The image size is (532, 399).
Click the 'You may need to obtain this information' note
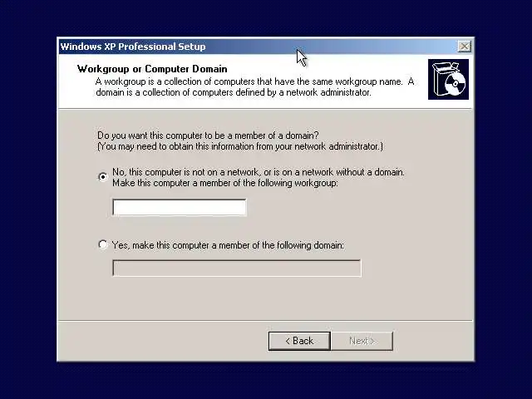click(240, 146)
